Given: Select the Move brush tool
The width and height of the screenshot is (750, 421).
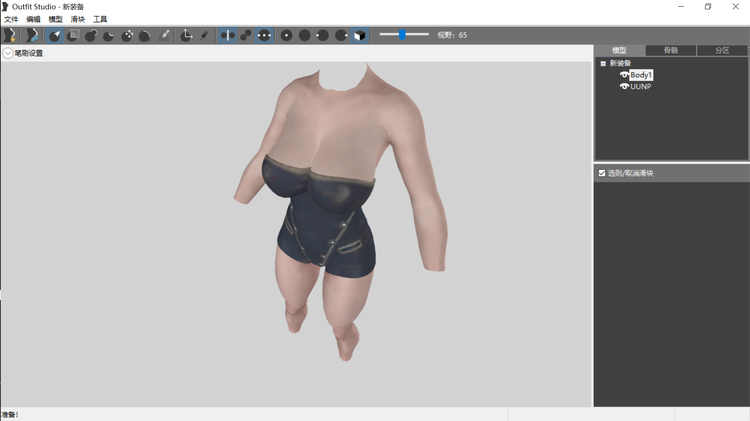Looking at the screenshot, I should (127, 35).
